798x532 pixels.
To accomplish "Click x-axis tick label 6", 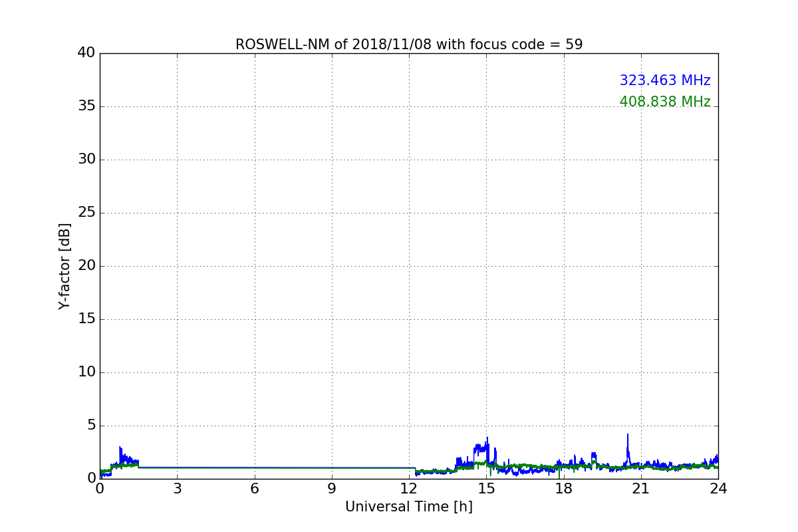I will (x=254, y=489).
